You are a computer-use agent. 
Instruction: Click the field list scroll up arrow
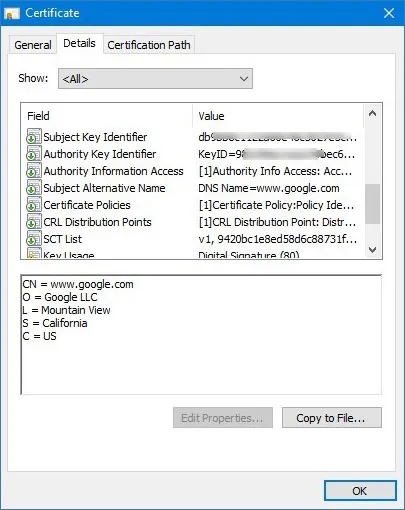point(373,113)
